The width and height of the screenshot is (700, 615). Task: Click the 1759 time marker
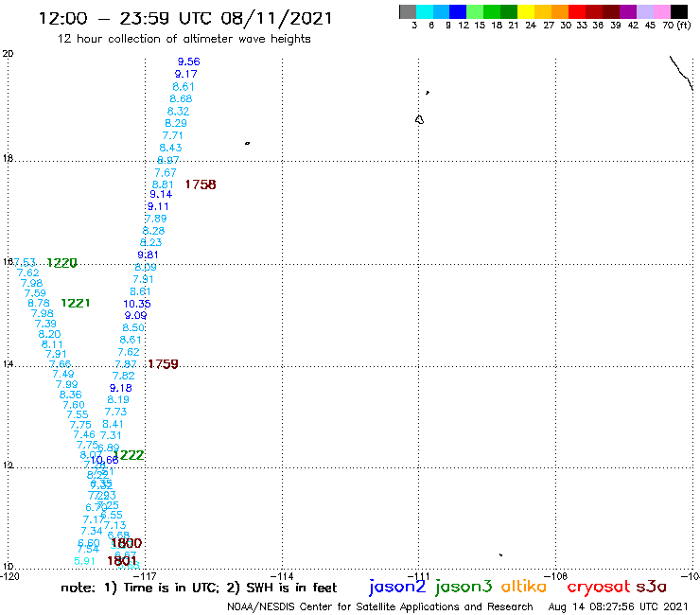point(163,364)
